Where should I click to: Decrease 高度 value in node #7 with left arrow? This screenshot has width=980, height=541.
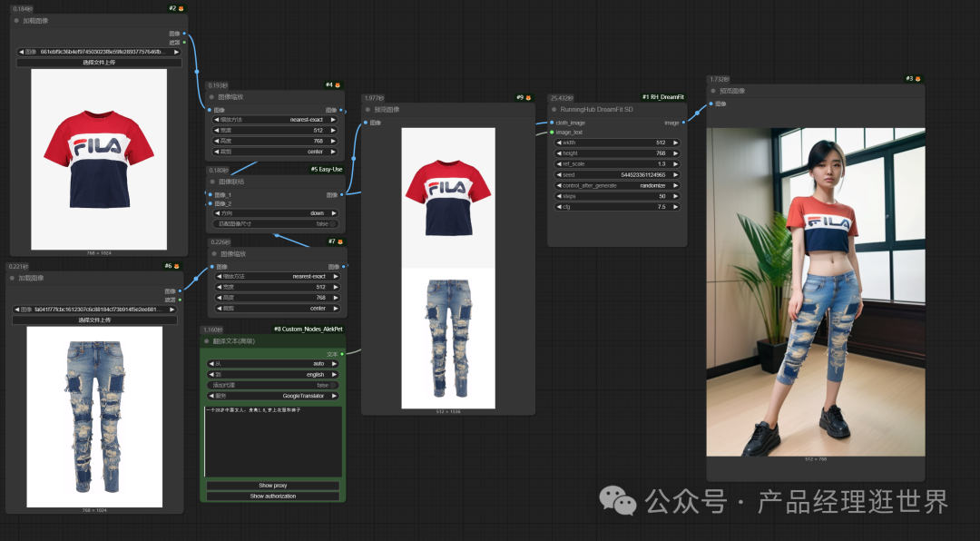pyautogui.click(x=220, y=298)
